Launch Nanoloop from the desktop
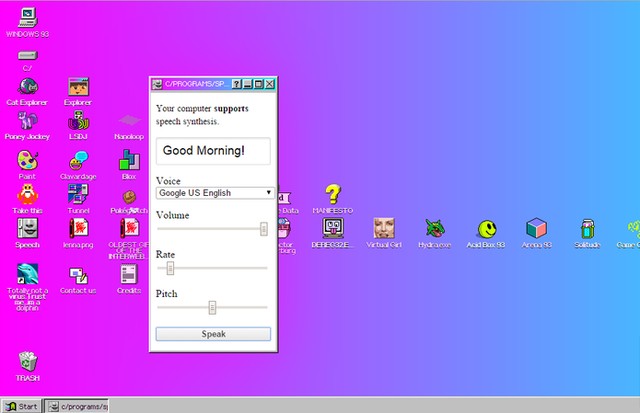The width and height of the screenshot is (640, 413). pos(129,121)
